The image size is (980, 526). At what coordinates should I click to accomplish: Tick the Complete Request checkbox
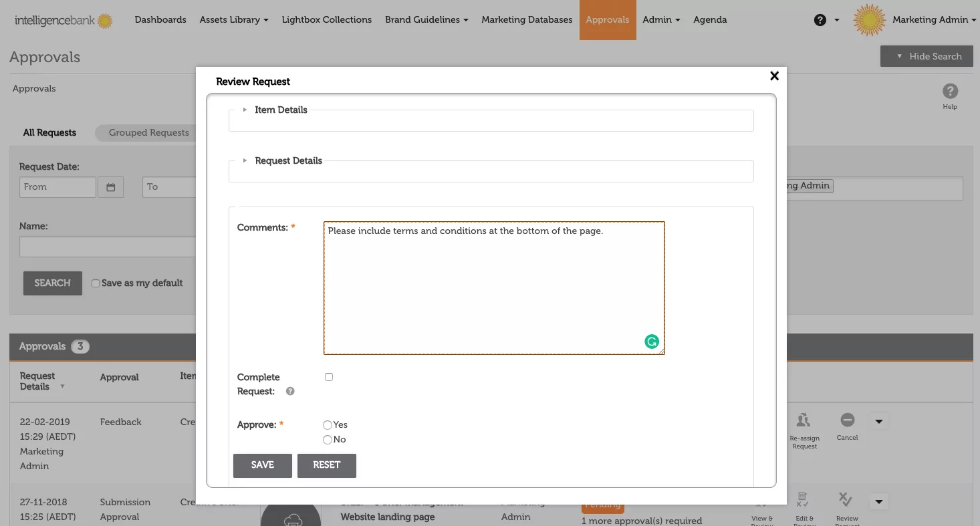click(x=329, y=377)
